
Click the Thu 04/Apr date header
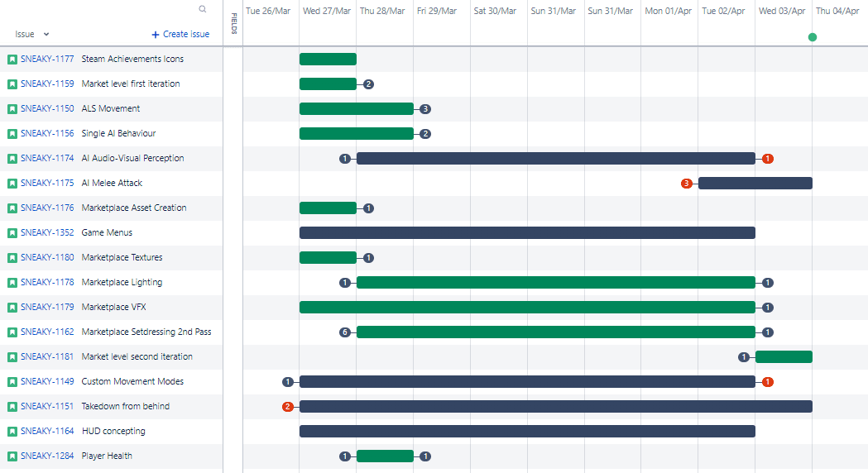pyautogui.click(x=837, y=11)
